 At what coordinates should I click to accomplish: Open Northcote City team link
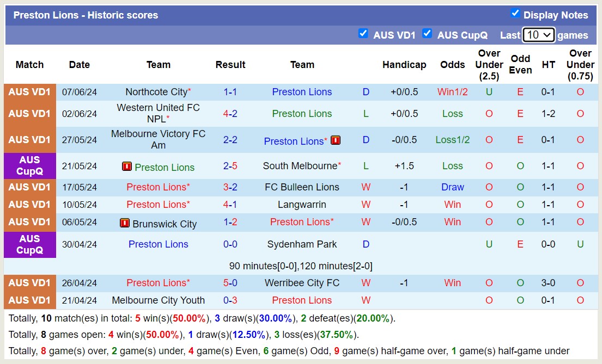(x=156, y=92)
